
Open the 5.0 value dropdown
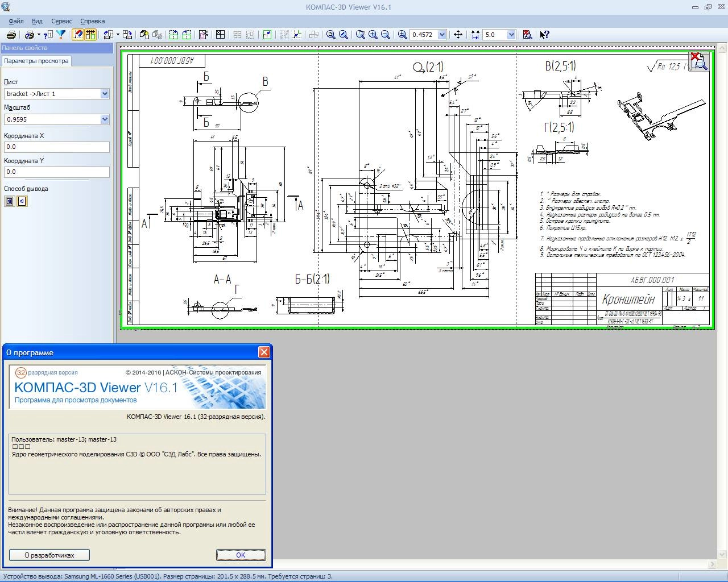point(511,35)
